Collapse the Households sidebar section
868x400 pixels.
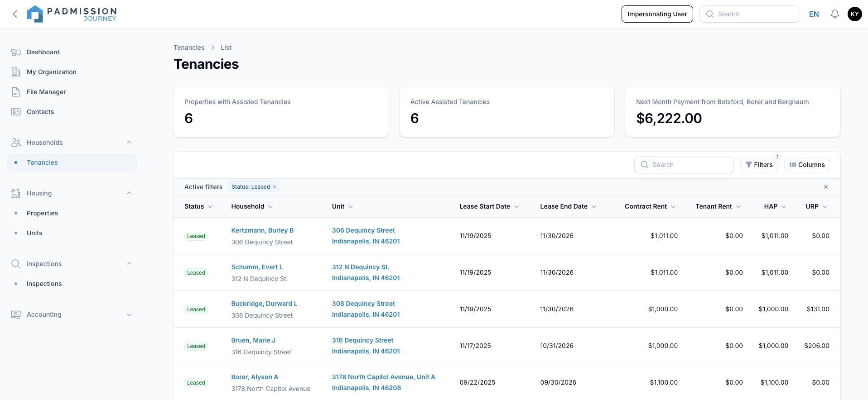129,143
